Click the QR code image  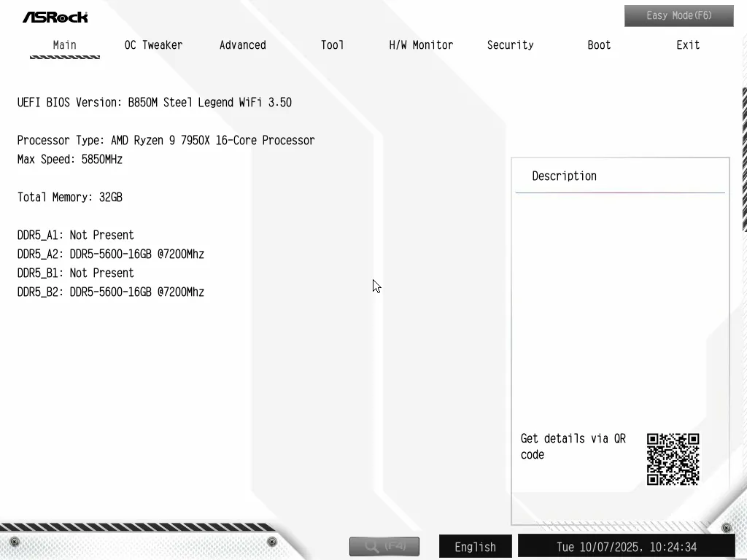(x=673, y=459)
